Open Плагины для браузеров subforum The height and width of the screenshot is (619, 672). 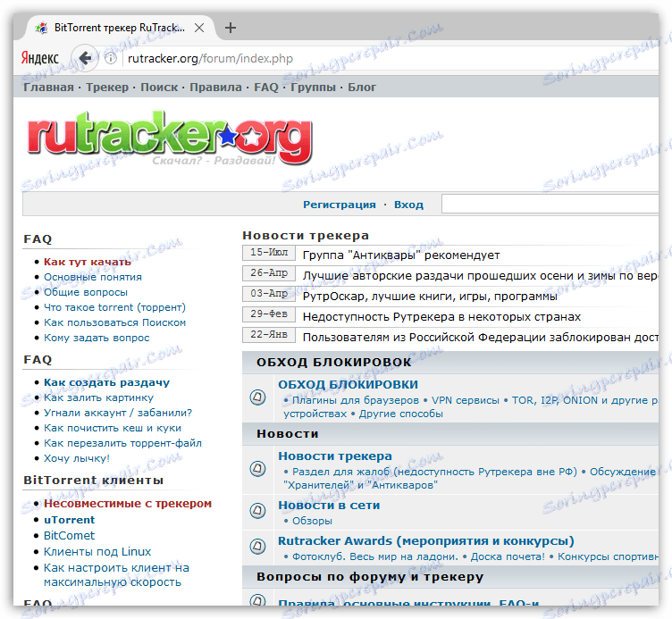coord(356,400)
